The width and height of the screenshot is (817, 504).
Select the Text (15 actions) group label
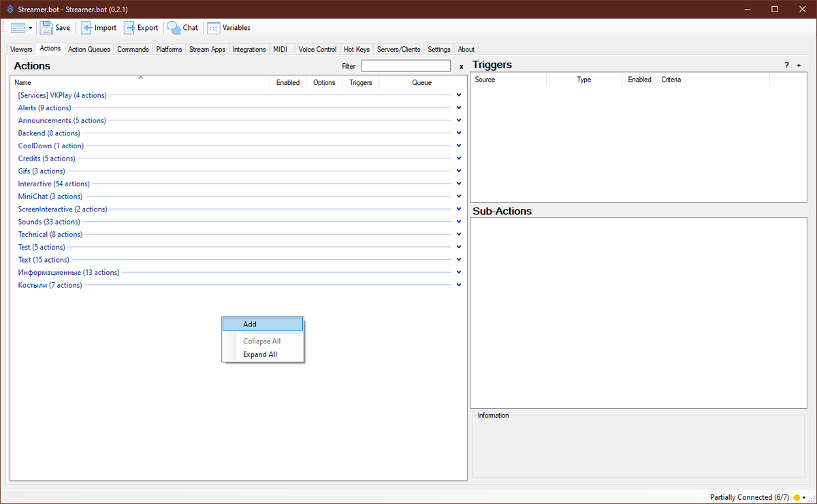click(44, 260)
